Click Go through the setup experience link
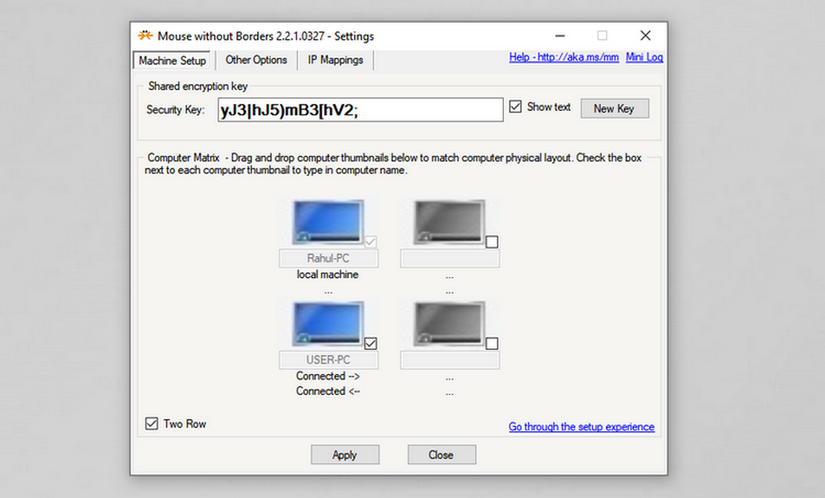 581,426
